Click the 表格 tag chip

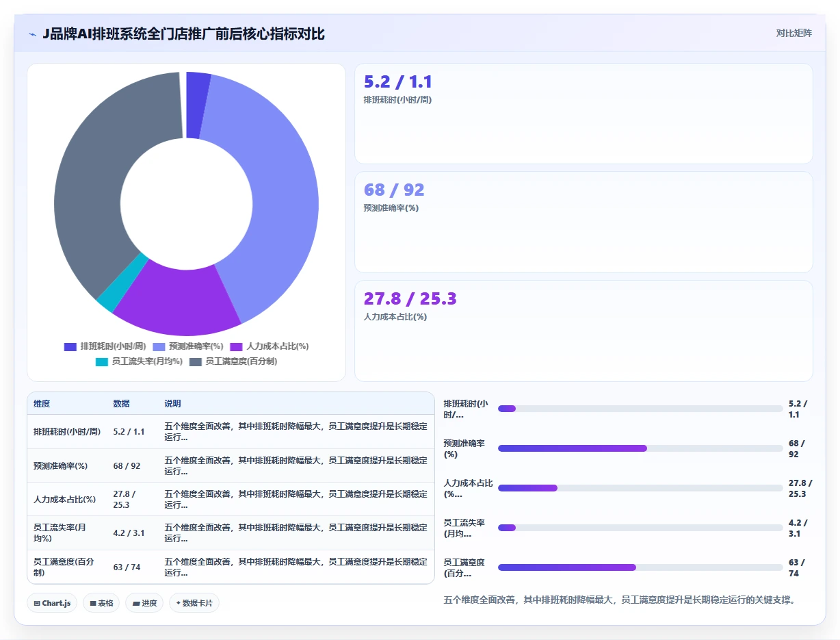(x=101, y=603)
